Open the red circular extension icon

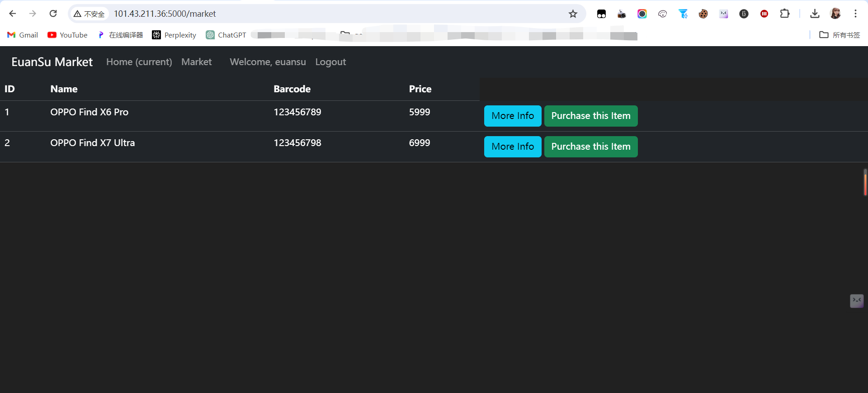(764, 14)
